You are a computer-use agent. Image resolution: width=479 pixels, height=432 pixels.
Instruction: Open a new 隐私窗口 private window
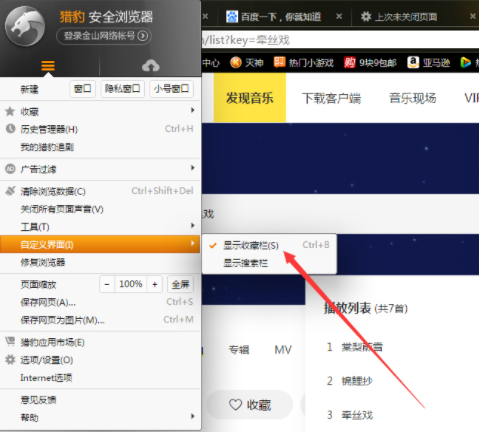(122, 89)
